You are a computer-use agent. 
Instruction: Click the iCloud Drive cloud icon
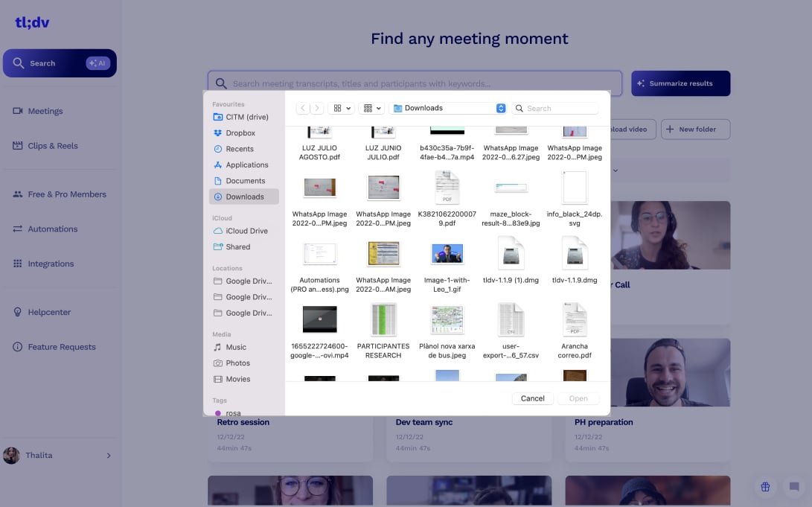(x=218, y=231)
